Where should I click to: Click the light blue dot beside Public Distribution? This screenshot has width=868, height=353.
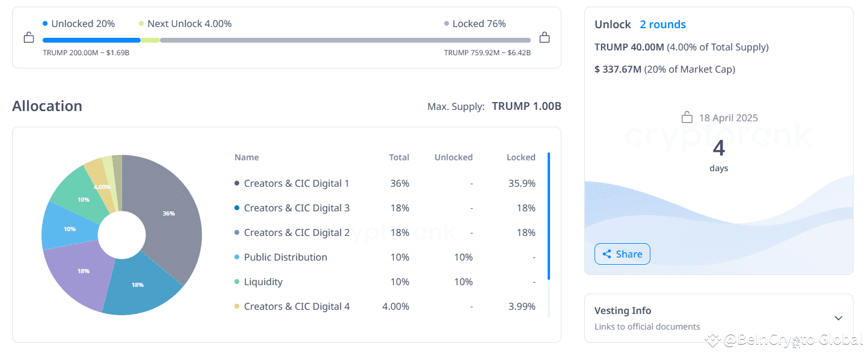coord(237,256)
